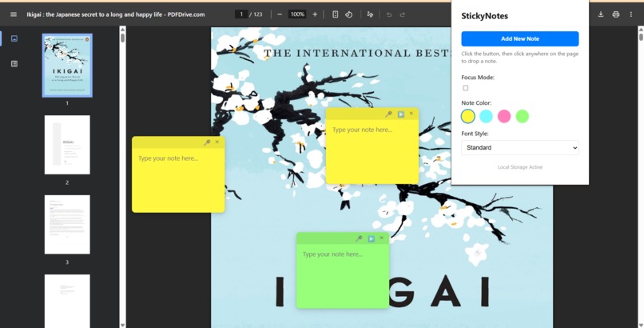
Task: Click the Font Style label
Action: pos(475,134)
